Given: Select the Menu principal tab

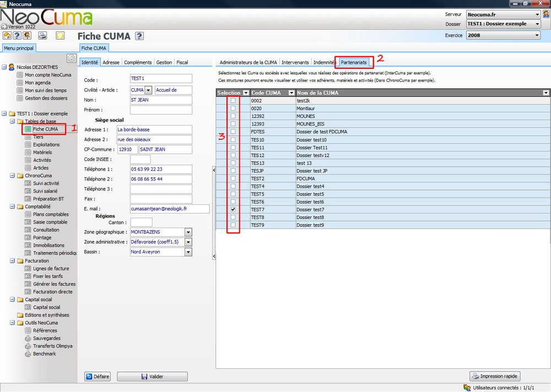Looking at the screenshot, I should [x=18, y=48].
